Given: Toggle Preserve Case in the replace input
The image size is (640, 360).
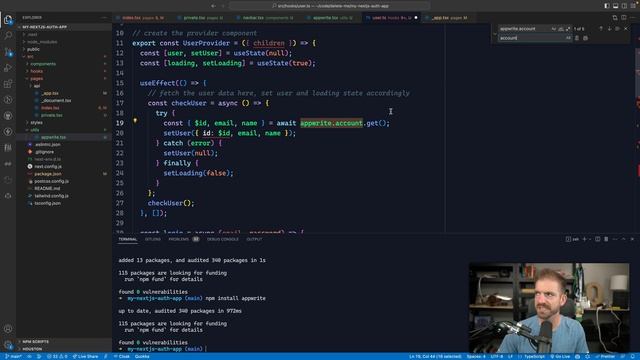Looking at the screenshot, I should pyautogui.click(x=568, y=38).
